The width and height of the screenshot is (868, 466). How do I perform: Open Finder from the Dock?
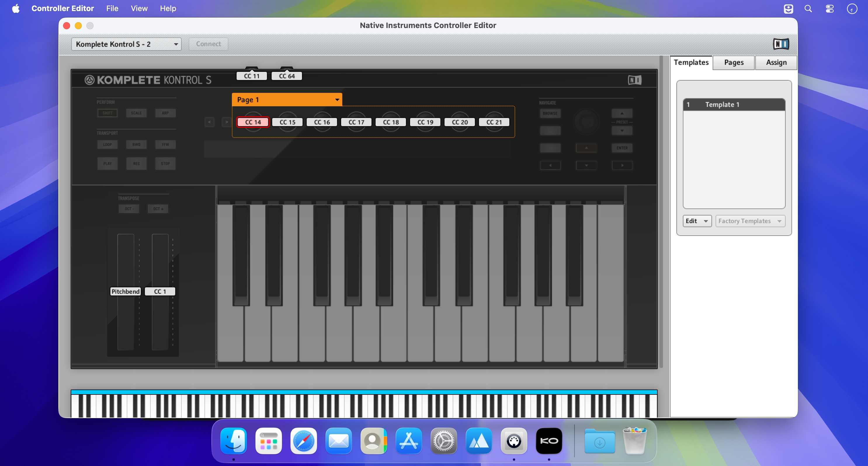[234, 441]
